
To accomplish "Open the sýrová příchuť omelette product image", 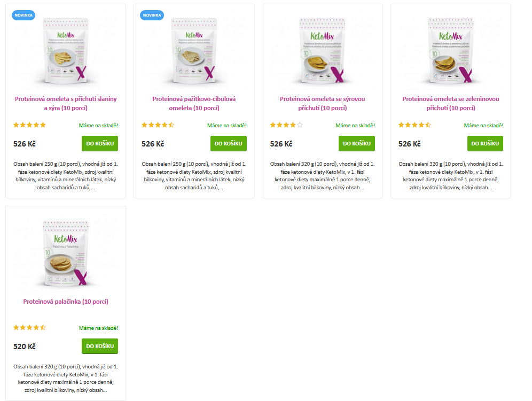I will point(322,51).
